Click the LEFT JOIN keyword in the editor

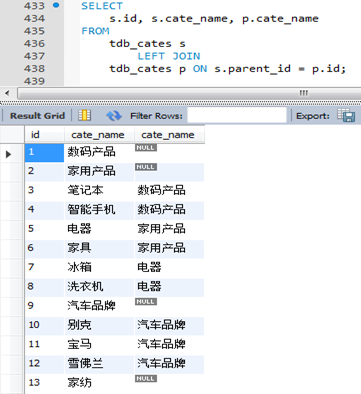click(x=169, y=56)
